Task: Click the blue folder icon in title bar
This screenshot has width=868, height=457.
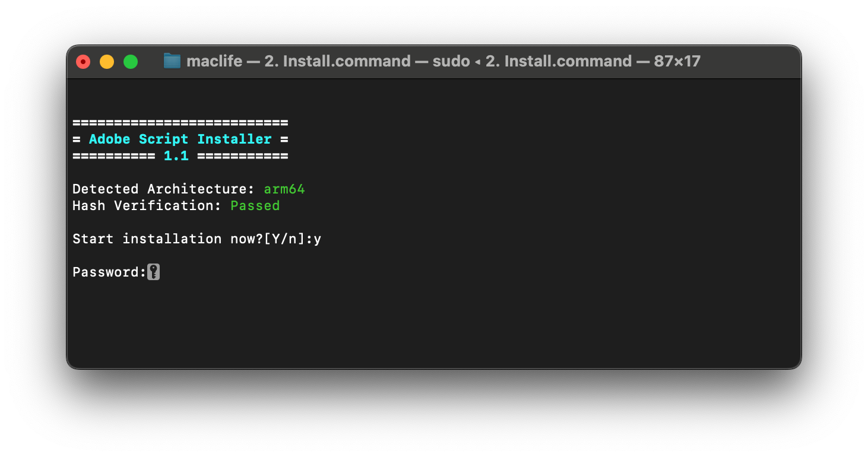Action: pyautogui.click(x=172, y=61)
